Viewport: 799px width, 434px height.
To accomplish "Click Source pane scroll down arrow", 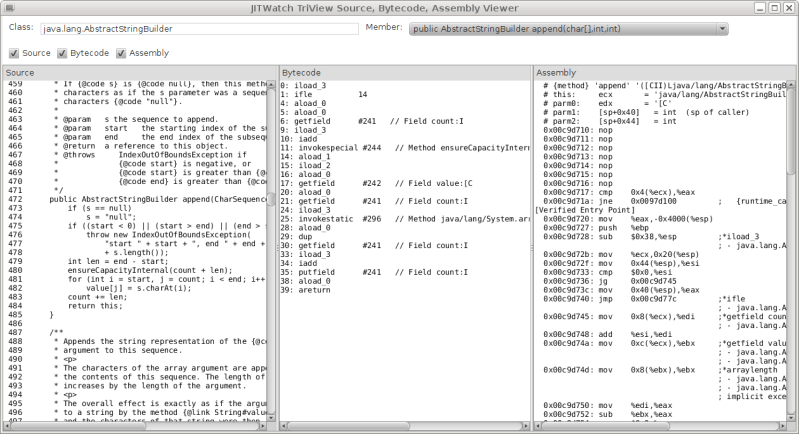I will coord(271,417).
